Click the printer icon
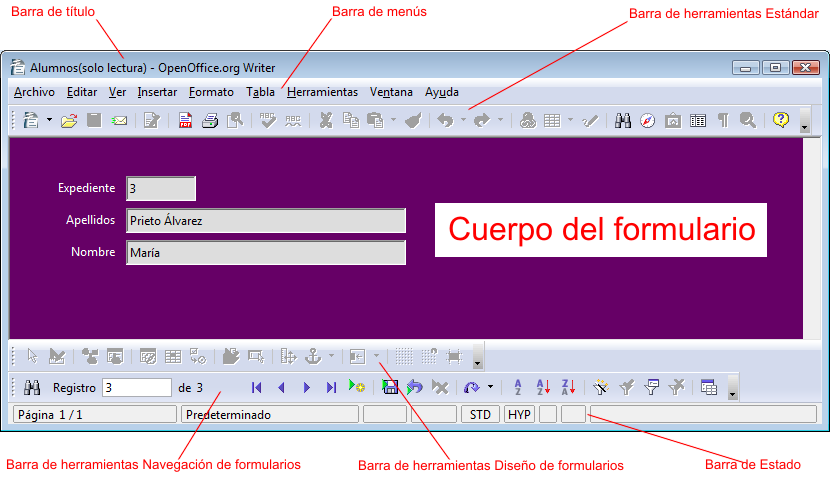The height and width of the screenshot is (483, 830). point(210,121)
